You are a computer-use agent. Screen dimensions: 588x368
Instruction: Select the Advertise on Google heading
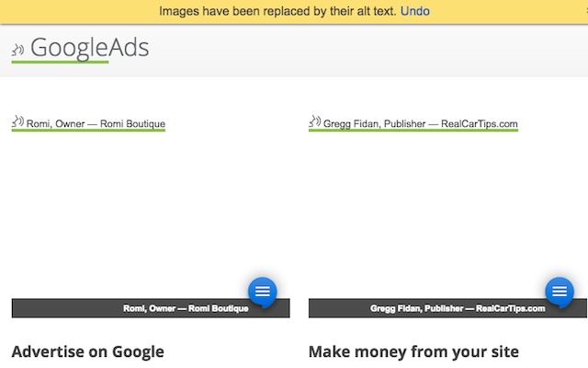point(88,351)
